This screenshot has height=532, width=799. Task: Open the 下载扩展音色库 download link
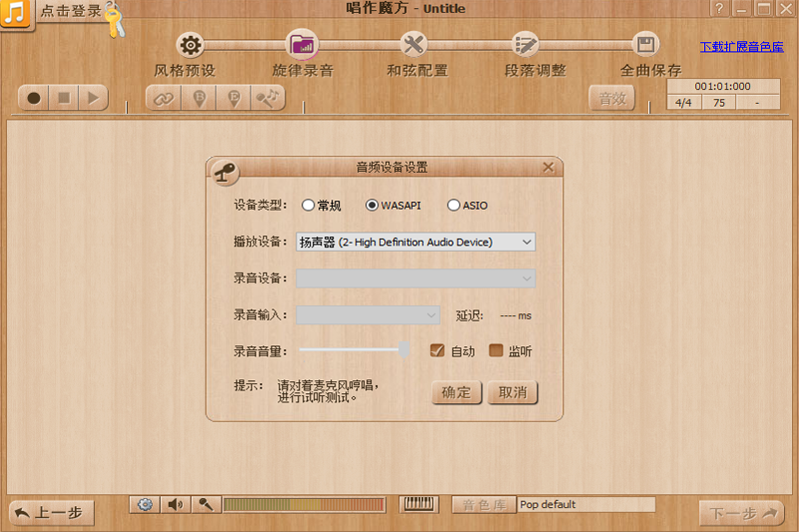pyautogui.click(x=740, y=47)
